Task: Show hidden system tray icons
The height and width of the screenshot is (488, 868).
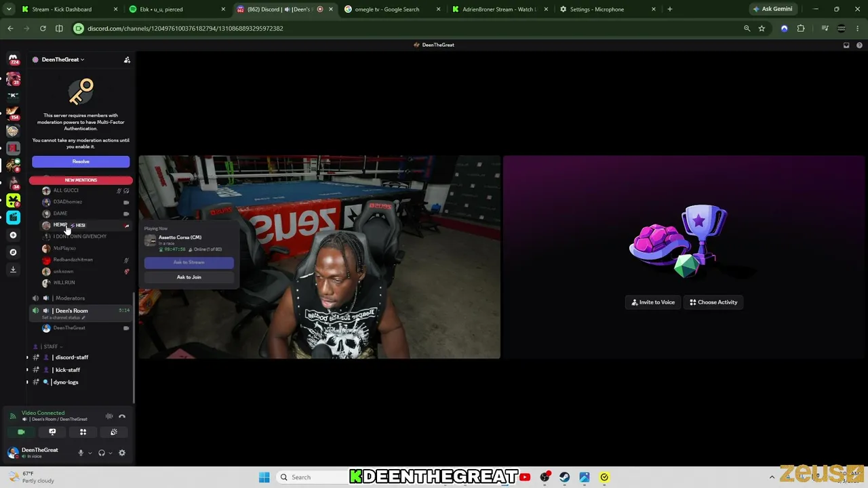Action: [772, 477]
